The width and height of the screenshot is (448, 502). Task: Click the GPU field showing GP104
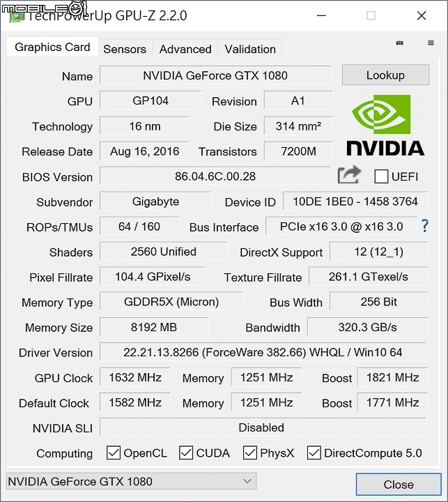(x=150, y=100)
